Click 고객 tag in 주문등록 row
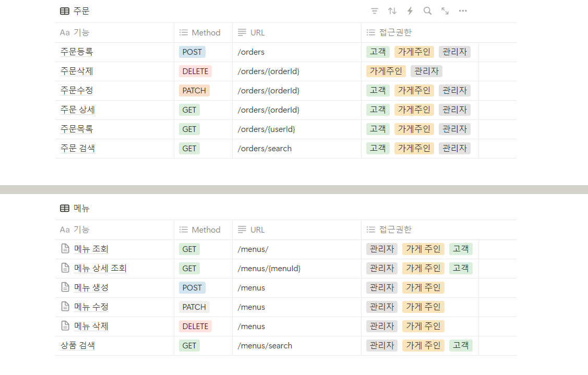The height and width of the screenshot is (375, 588). (378, 52)
